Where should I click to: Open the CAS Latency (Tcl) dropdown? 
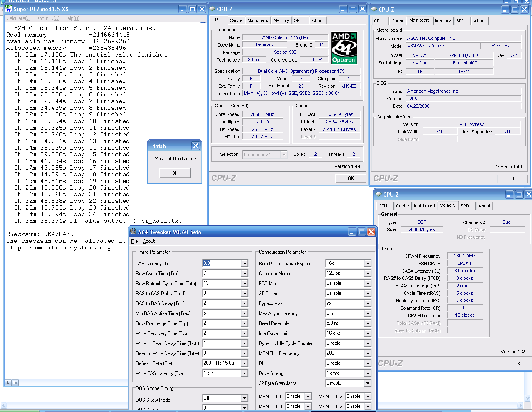point(245,263)
